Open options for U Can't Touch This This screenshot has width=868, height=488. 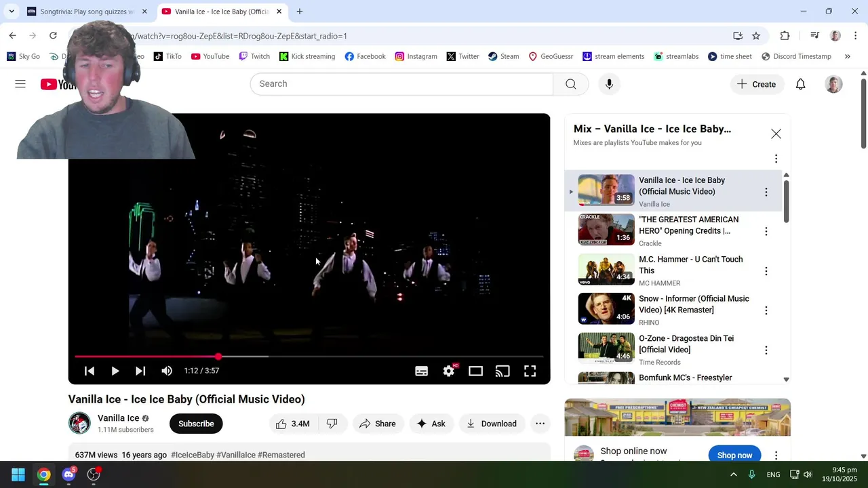coord(766,271)
